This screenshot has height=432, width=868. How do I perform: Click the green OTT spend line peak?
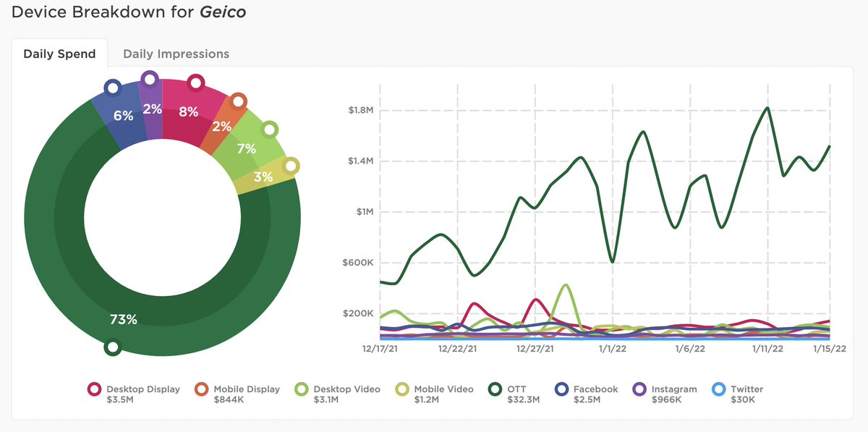(x=767, y=109)
